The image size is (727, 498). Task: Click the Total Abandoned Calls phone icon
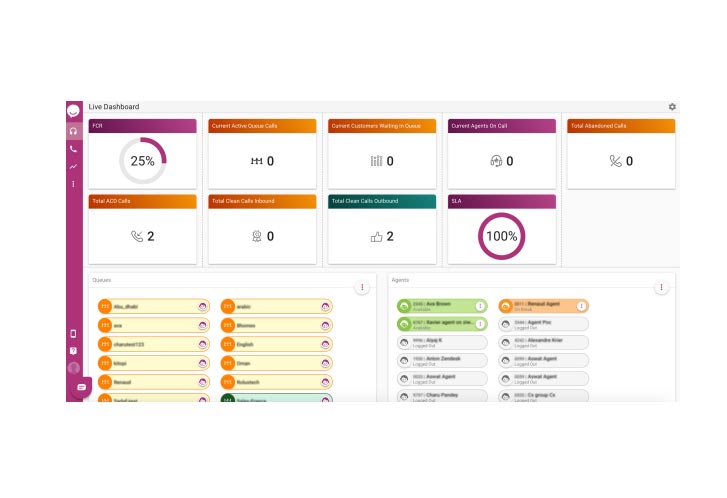(x=615, y=161)
